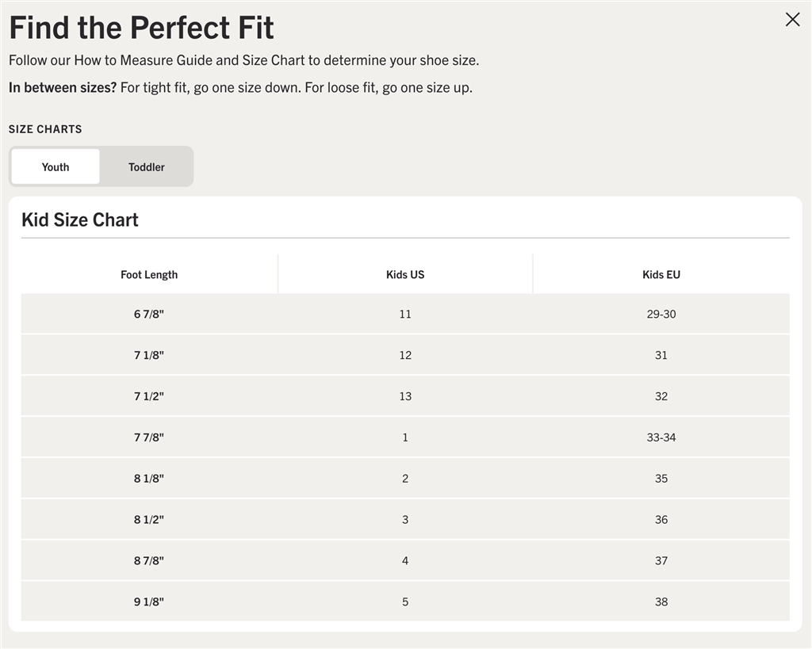
Task: Select the 6 7/8" foot length cell
Action: pos(149,315)
